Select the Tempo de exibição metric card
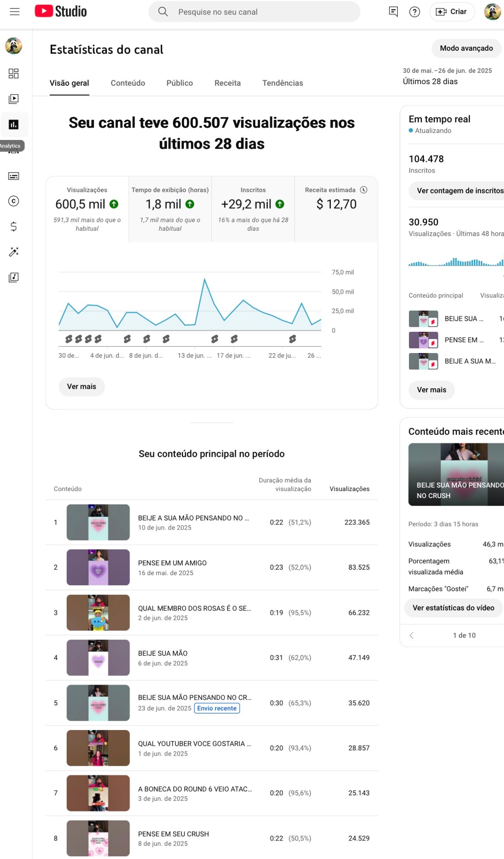 click(x=170, y=209)
